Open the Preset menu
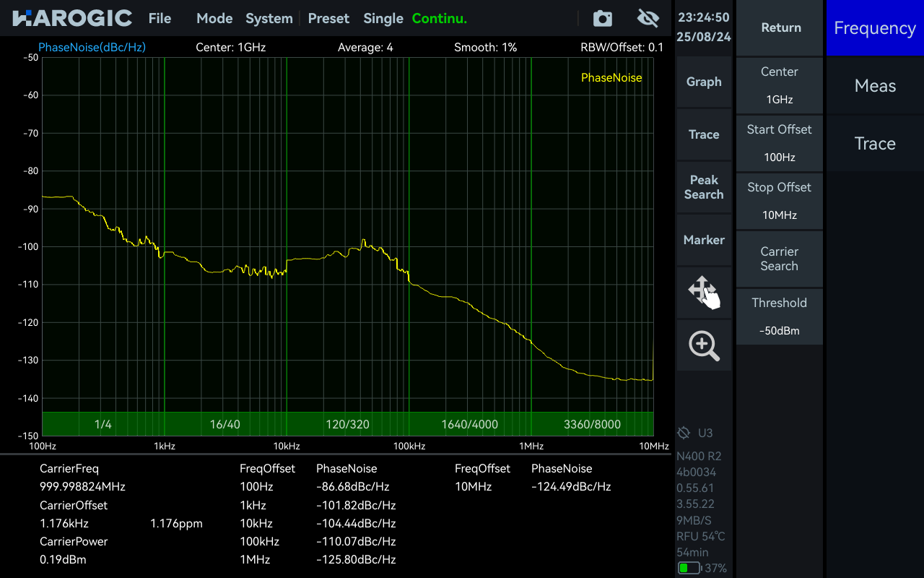The image size is (924, 578). 328,19
